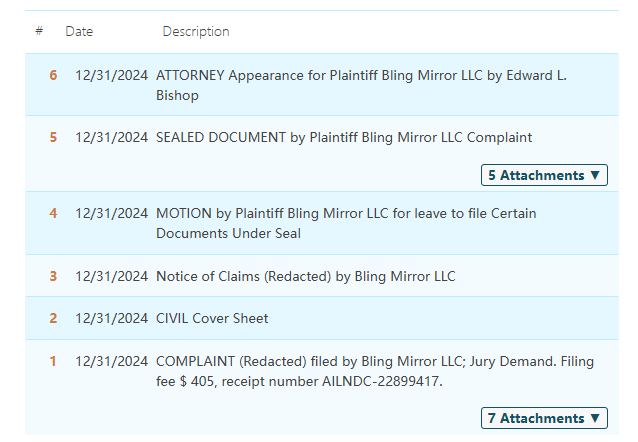Open docket entry number 2
This screenshot has height=442, width=638.
[53, 318]
